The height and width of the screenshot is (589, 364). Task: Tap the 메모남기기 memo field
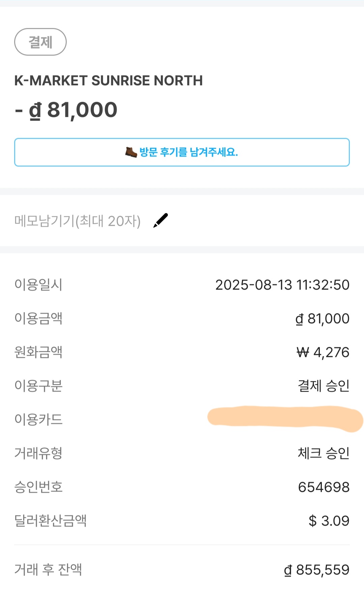point(78,221)
